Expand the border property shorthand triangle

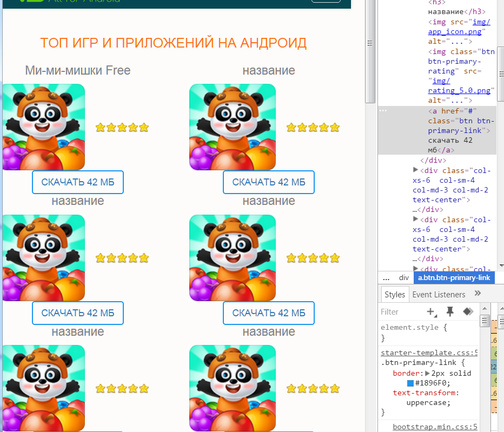tap(427, 373)
